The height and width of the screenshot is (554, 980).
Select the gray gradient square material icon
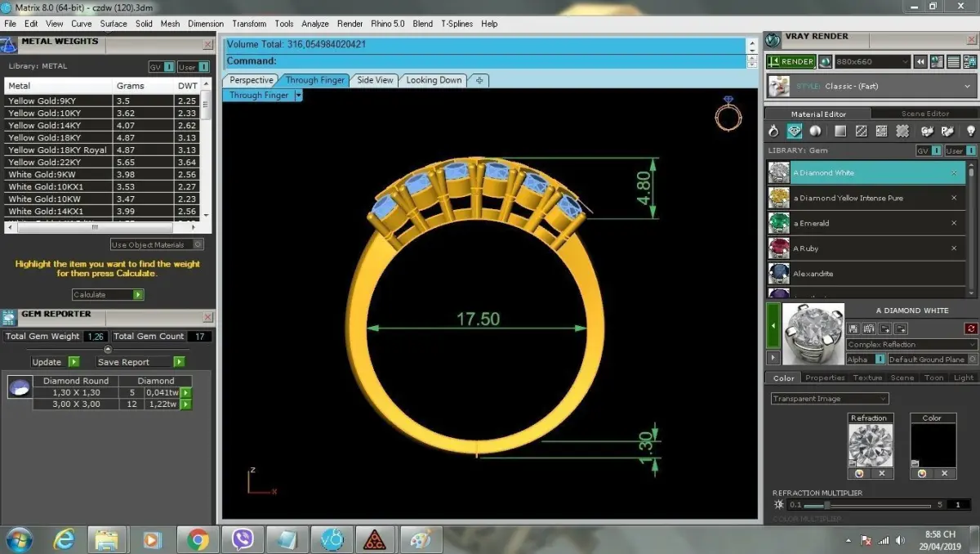840,131
